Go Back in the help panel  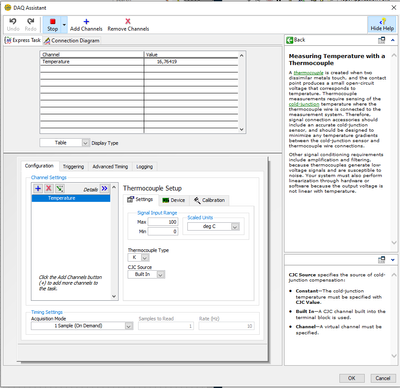tap(296, 40)
